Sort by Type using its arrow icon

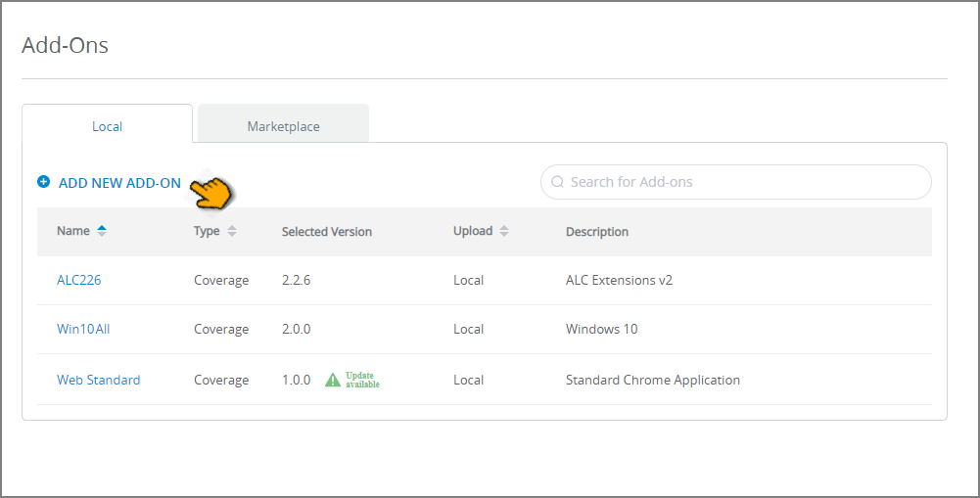[x=232, y=231]
